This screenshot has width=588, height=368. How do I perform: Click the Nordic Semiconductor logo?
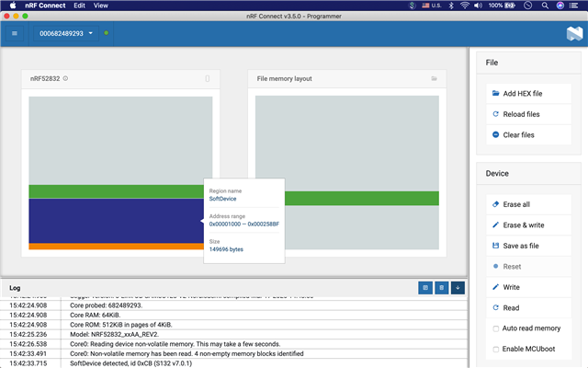click(574, 34)
